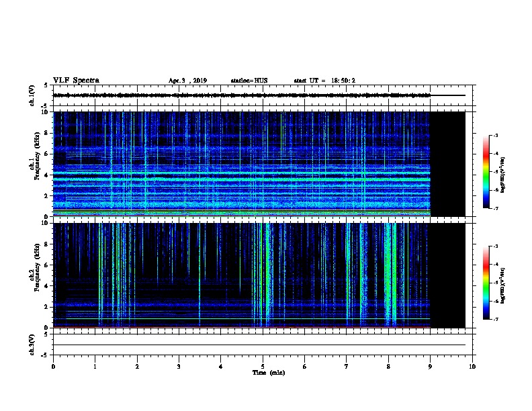Click the ch.1 frequency axis "6" tick
Image resolution: width=532 pixels, height=411 pixels.
point(48,154)
